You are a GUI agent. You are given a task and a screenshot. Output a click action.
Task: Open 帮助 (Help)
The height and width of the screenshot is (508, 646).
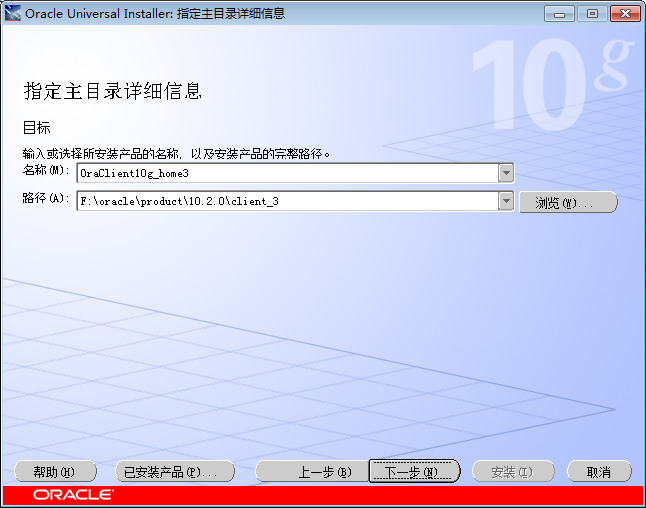pyautogui.click(x=55, y=471)
